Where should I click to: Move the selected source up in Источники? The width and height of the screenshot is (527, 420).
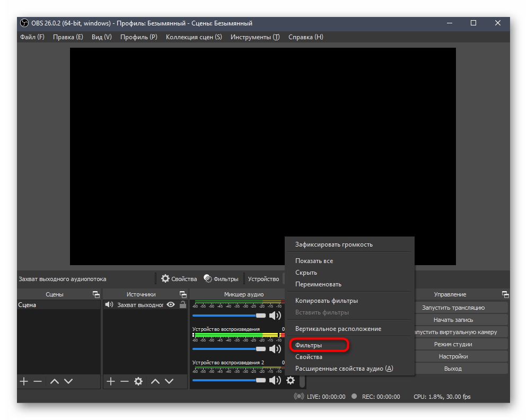coord(155,381)
